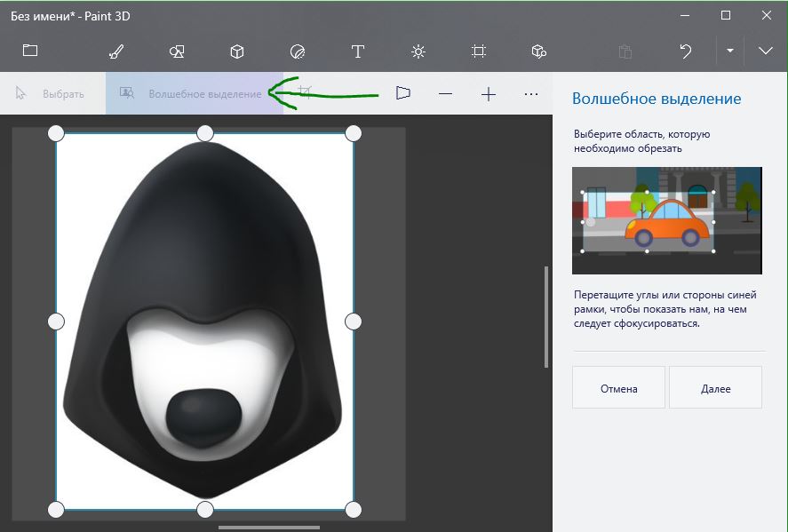Image resolution: width=788 pixels, height=532 pixels.
Task: Click top-center selection frame handle
Action: pyautogui.click(x=205, y=133)
